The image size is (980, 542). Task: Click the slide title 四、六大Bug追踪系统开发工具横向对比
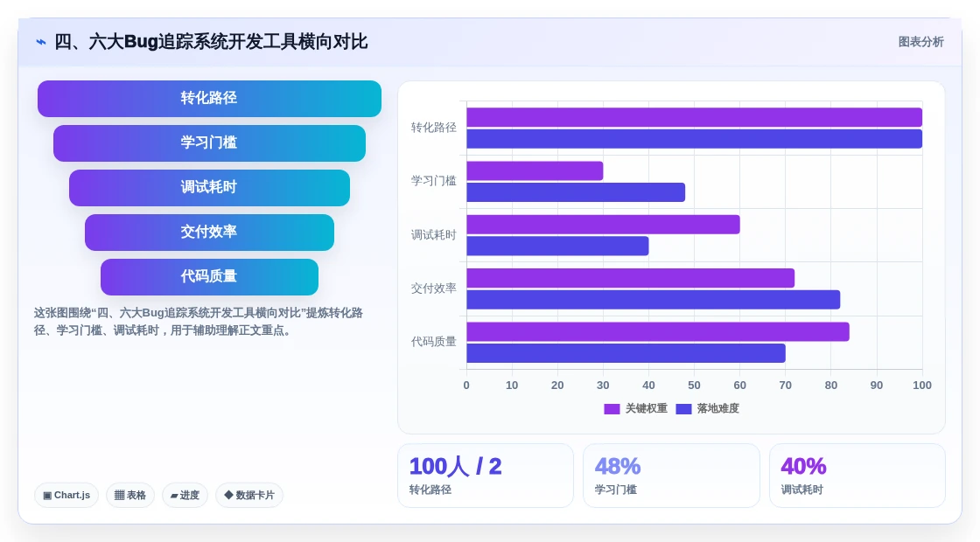pos(211,42)
